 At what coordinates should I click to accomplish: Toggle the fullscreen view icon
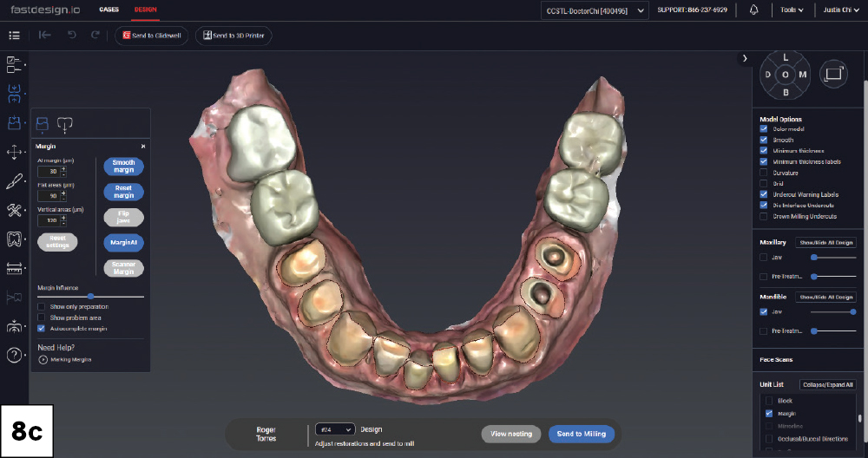coord(833,74)
